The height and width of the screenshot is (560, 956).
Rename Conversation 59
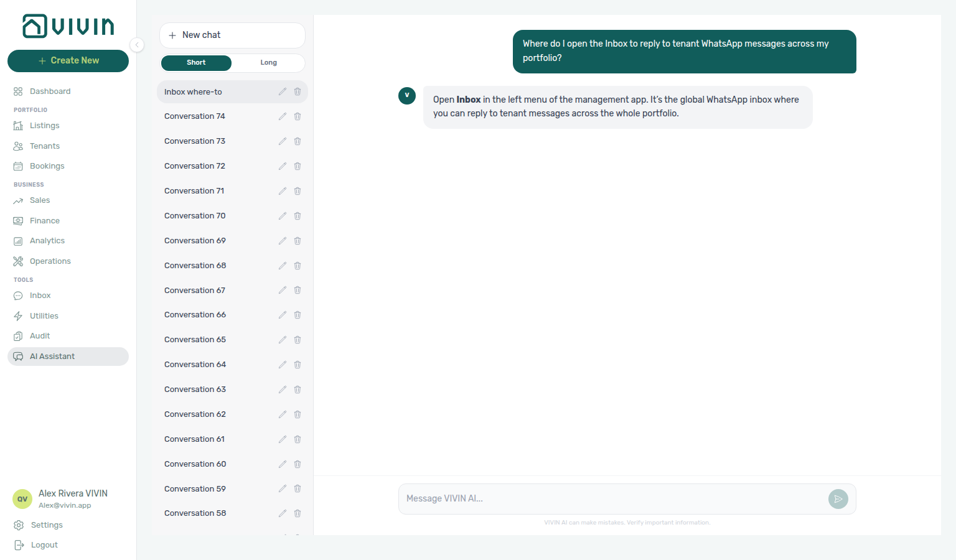click(x=283, y=488)
